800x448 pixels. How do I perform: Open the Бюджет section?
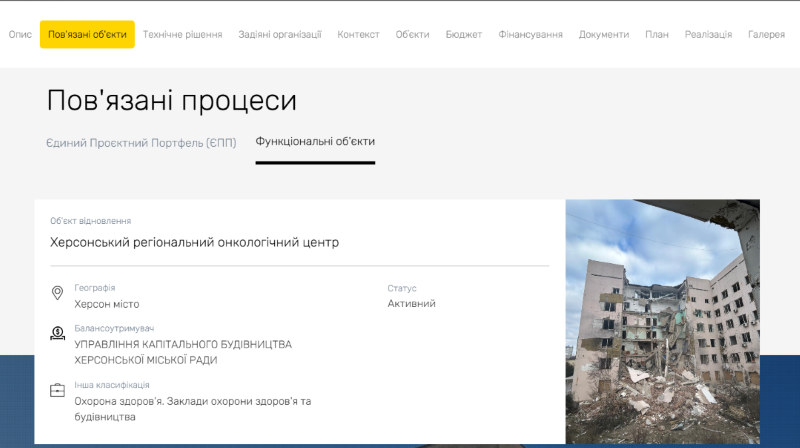pyautogui.click(x=464, y=34)
